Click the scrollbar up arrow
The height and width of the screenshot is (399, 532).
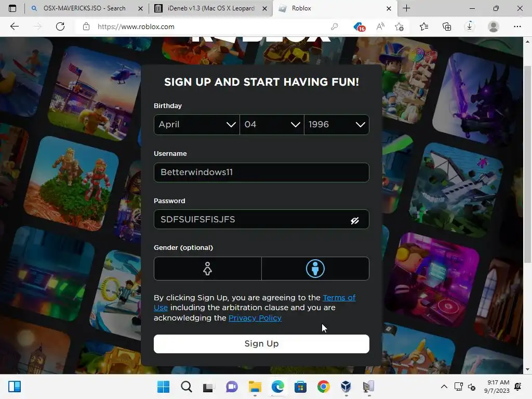click(x=527, y=42)
